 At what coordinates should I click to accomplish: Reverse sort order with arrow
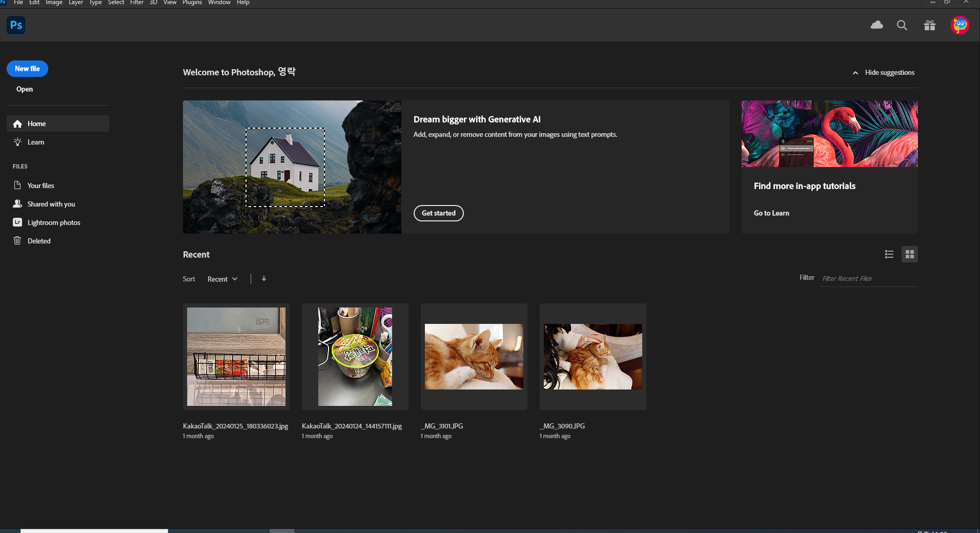click(x=264, y=279)
